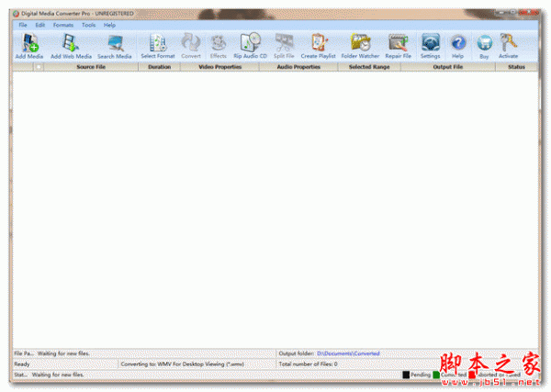Click the Add Media toolbar icon

tap(29, 46)
